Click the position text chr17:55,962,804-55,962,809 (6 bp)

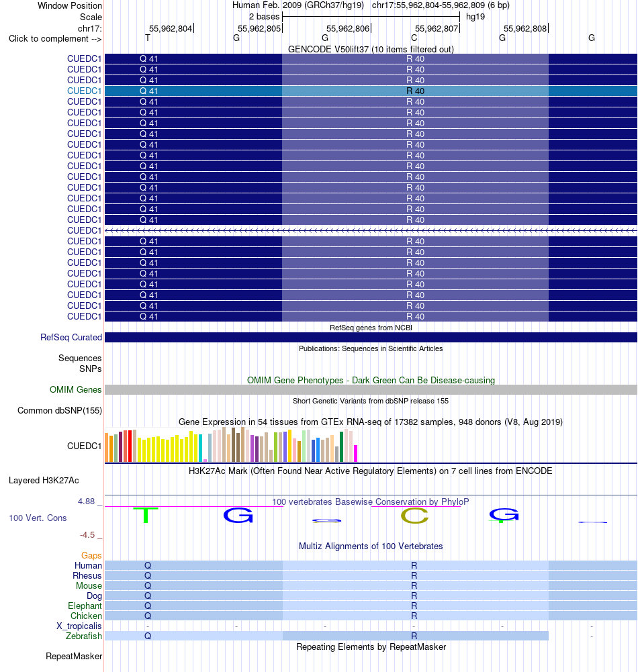click(x=441, y=5)
